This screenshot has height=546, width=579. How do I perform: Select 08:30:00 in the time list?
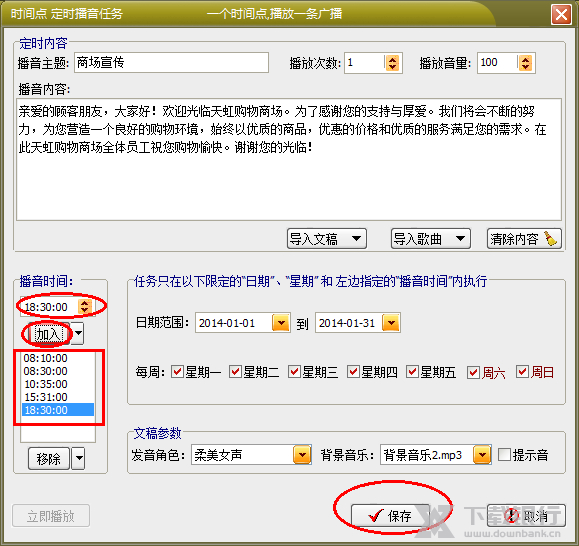pos(46,371)
